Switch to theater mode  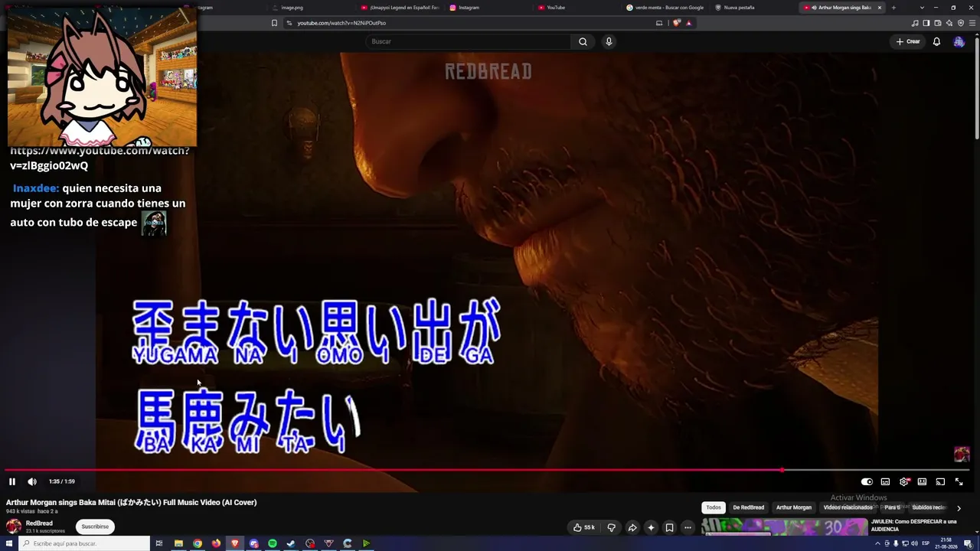tap(922, 481)
